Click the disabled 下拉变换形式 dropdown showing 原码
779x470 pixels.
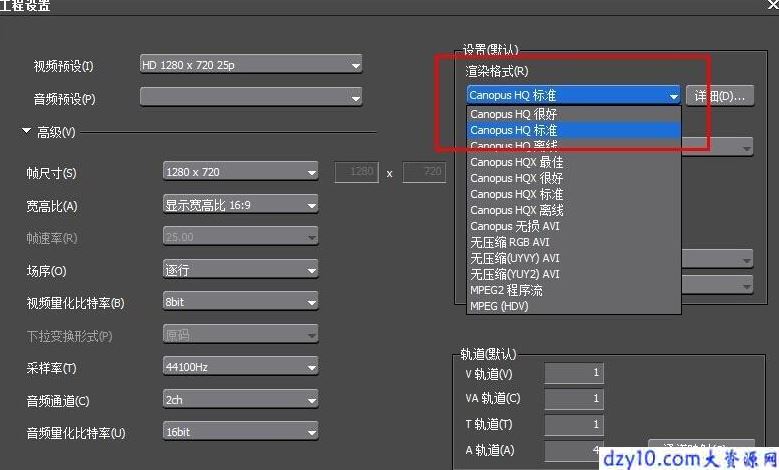click(240, 335)
